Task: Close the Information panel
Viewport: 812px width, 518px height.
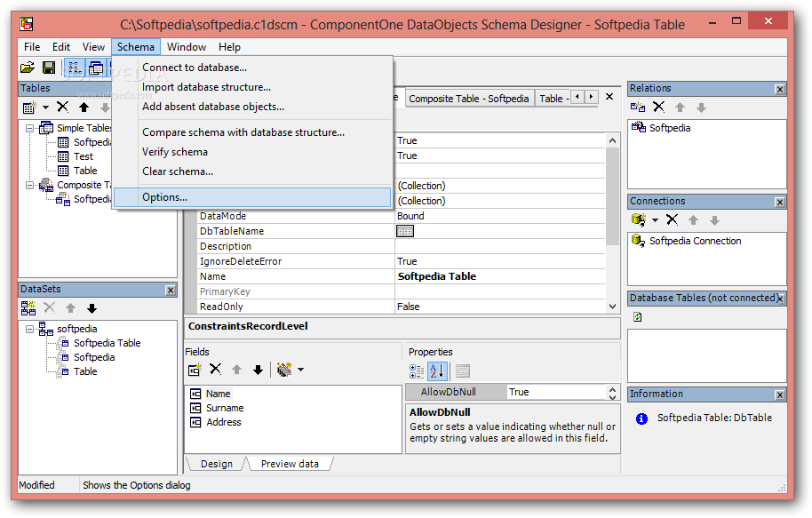Action: (780, 395)
